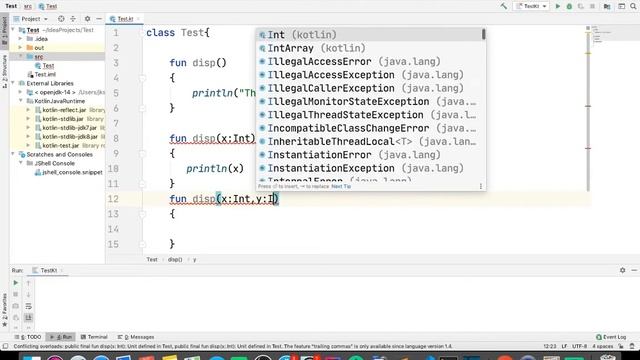Viewport: 640px width, 360px height.
Task: Click the Expand/Collapse All icon in Project panel
Action: point(73,19)
